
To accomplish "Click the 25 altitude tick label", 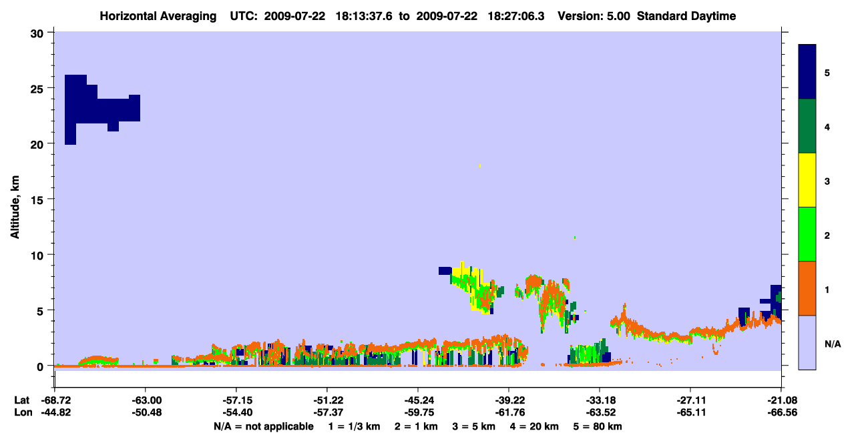I will (39, 88).
